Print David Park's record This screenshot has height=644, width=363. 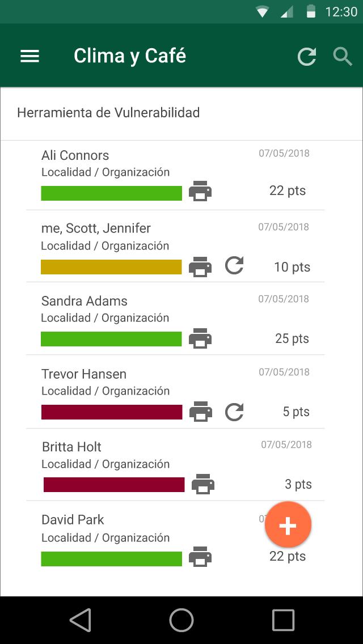pyautogui.click(x=200, y=557)
